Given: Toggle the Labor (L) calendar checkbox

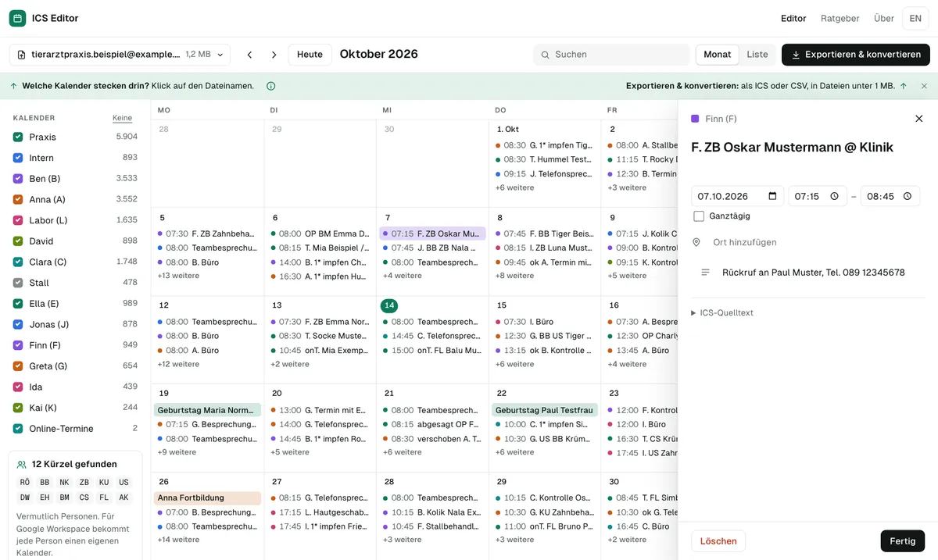Looking at the screenshot, I should coord(18,220).
